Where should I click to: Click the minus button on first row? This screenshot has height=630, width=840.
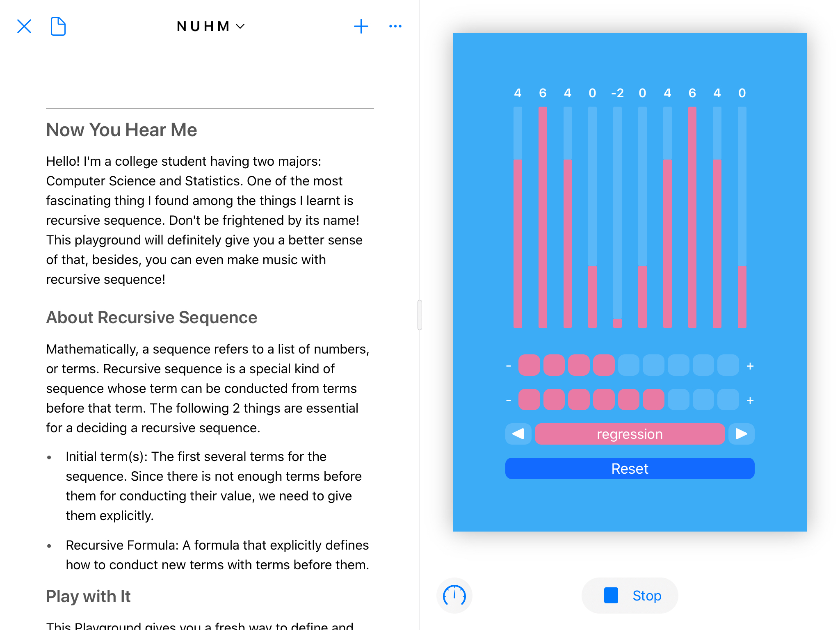(509, 365)
